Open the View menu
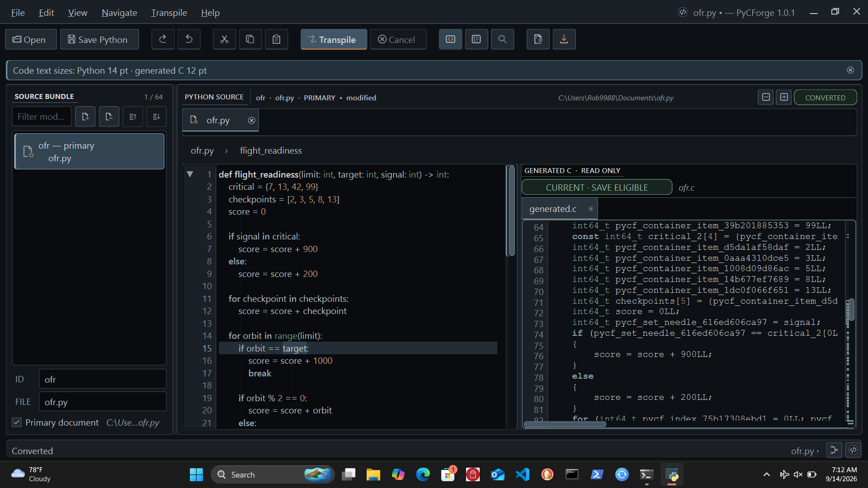This screenshot has width=868, height=488. point(78,13)
